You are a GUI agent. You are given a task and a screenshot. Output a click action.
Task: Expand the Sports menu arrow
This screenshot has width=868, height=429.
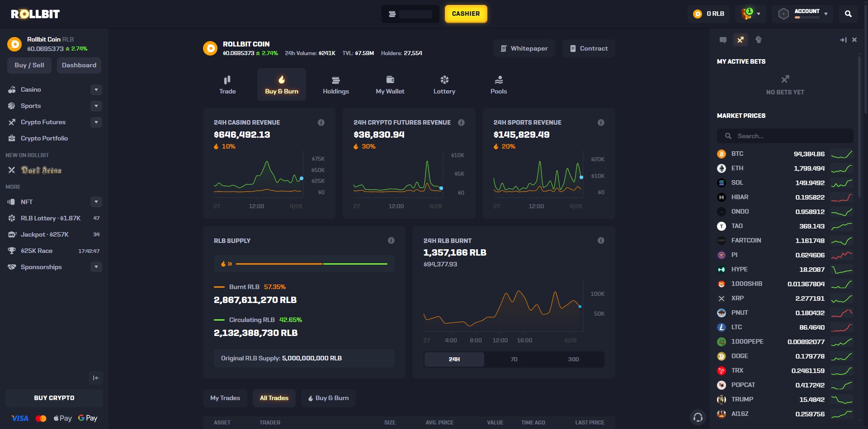pyautogui.click(x=96, y=106)
